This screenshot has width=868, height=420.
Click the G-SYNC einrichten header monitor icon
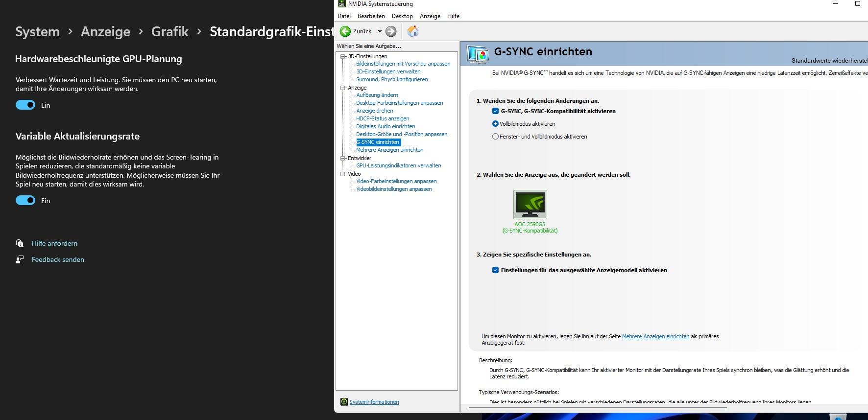point(478,54)
